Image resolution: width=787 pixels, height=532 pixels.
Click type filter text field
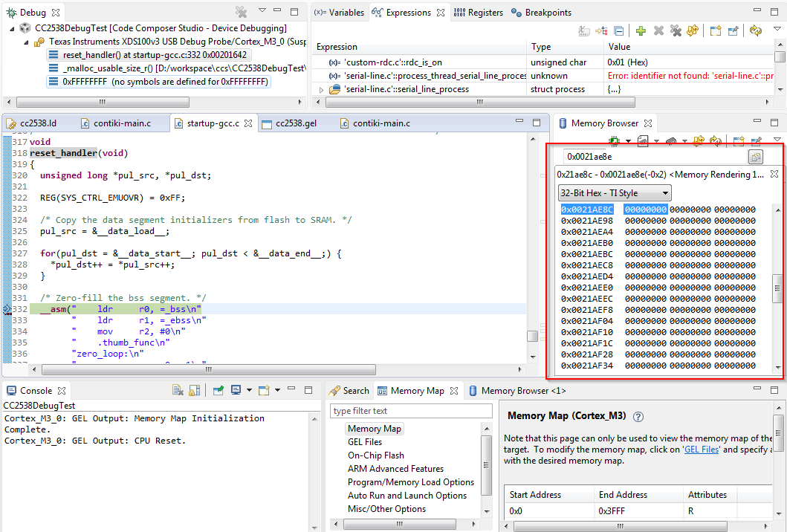[x=411, y=411]
